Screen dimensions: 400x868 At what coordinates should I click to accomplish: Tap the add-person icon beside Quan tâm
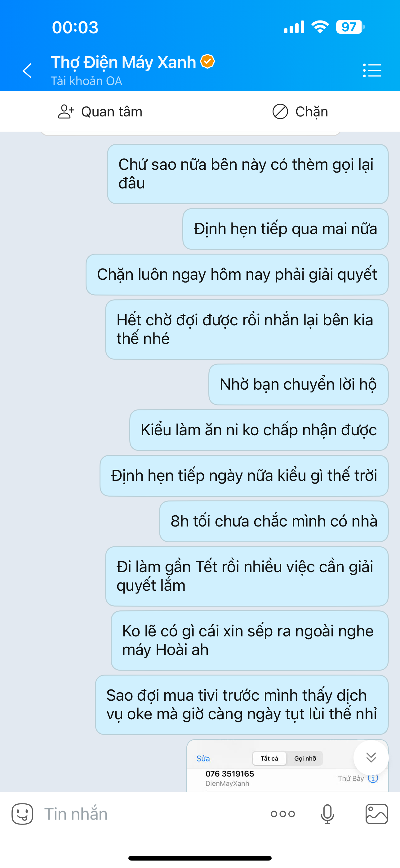coord(66,111)
